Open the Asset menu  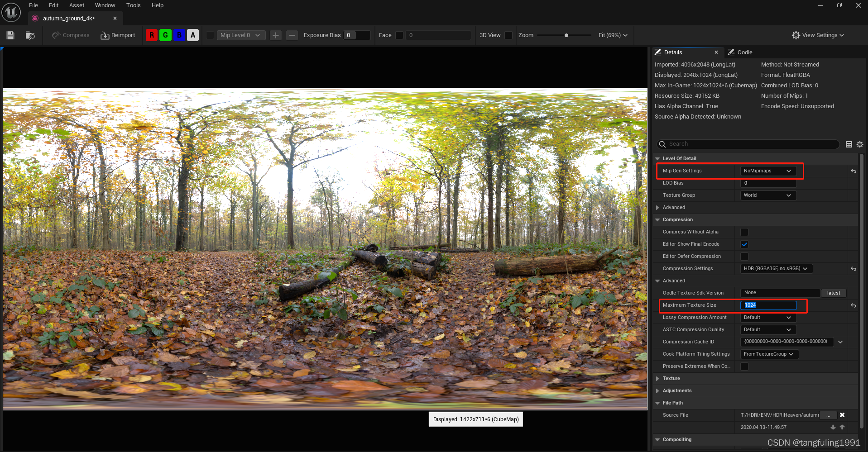click(77, 5)
